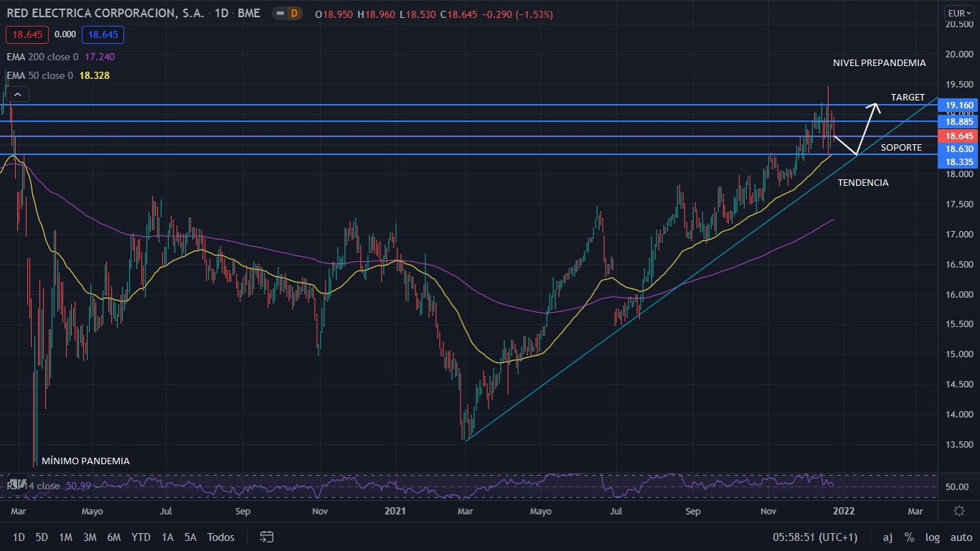Open chart settings gear icon
980x551 pixels.
959,511
